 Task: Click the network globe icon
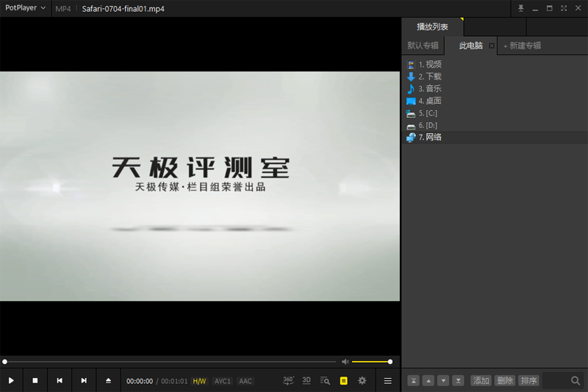click(411, 138)
